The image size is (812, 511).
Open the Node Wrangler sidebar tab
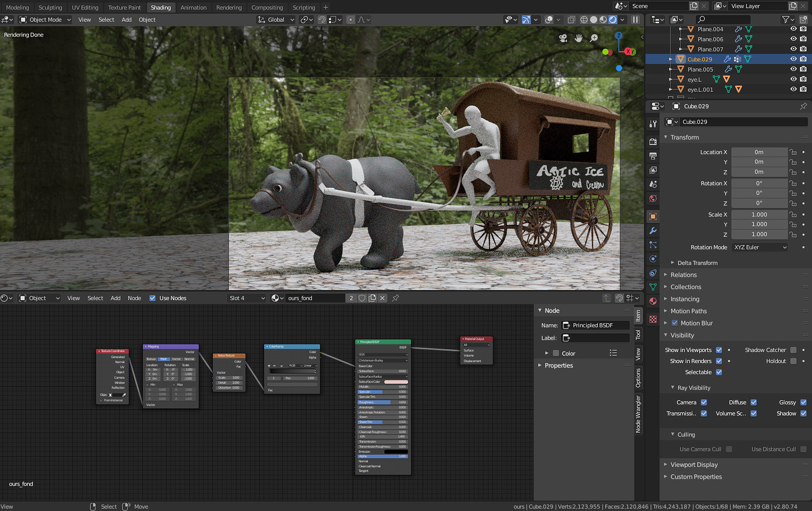(638, 414)
